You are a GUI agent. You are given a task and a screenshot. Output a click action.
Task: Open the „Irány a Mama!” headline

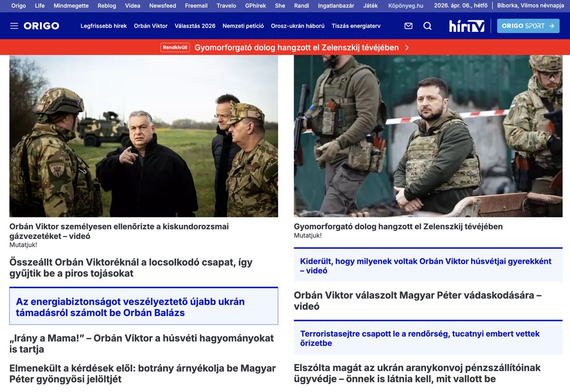point(142,344)
